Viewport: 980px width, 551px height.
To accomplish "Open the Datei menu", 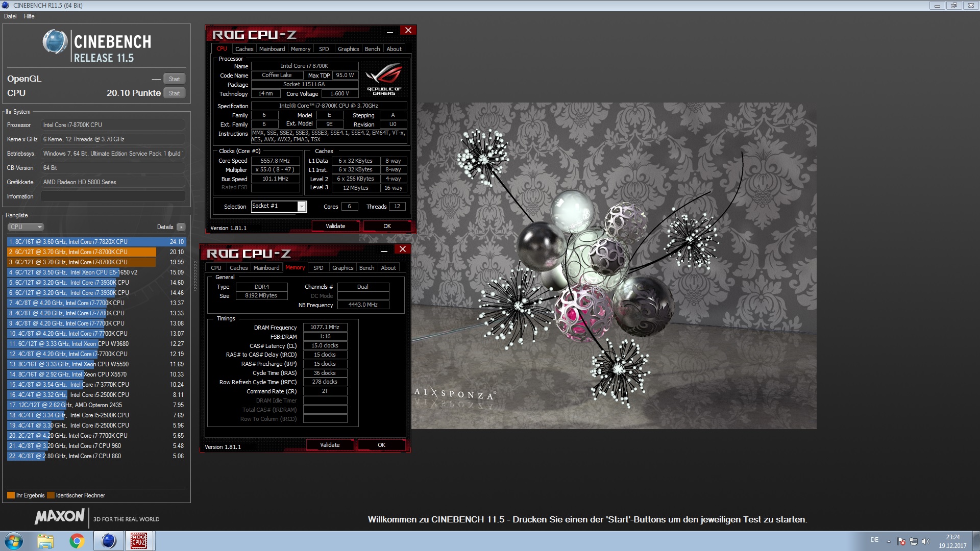I will [10, 16].
